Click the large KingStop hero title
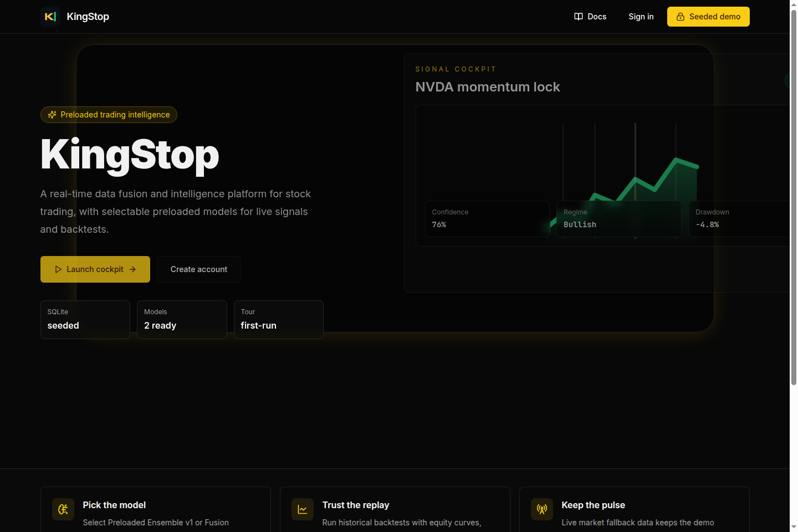 (130, 155)
